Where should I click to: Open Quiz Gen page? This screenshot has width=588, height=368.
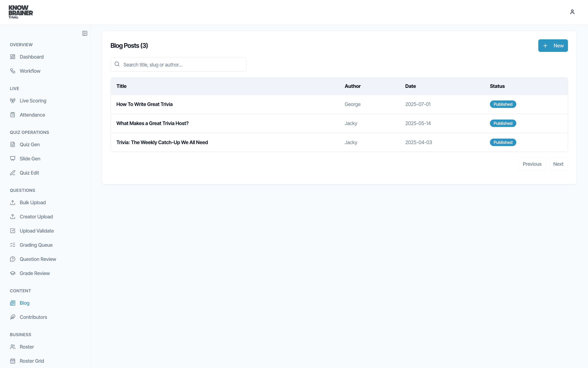pos(30,144)
